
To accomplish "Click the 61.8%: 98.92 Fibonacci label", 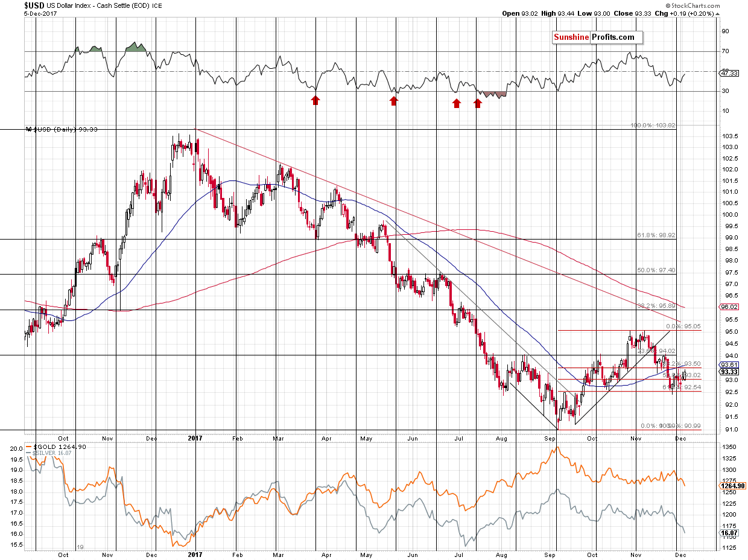I will (656, 235).
